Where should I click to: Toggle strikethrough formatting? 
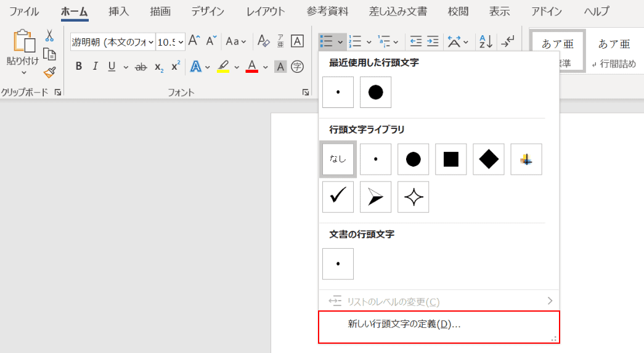coord(141,67)
